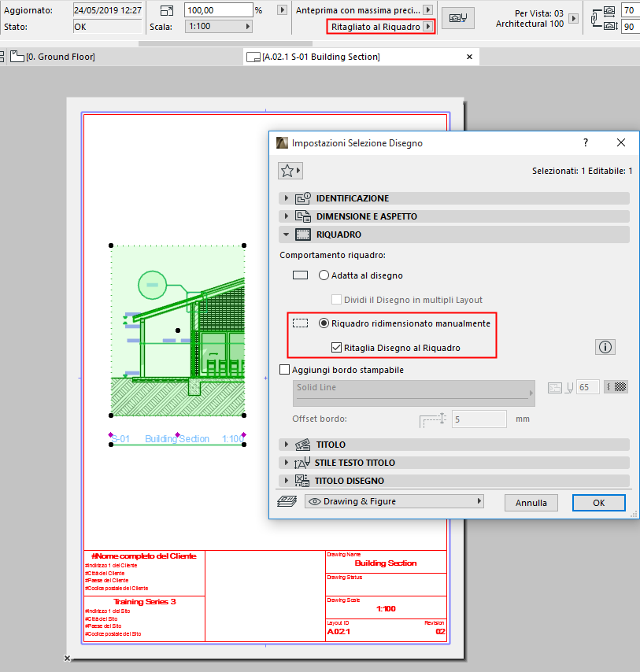Open the Per Vista pen set arrow
Viewport: 640px width, 672px height.
tap(573, 18)
